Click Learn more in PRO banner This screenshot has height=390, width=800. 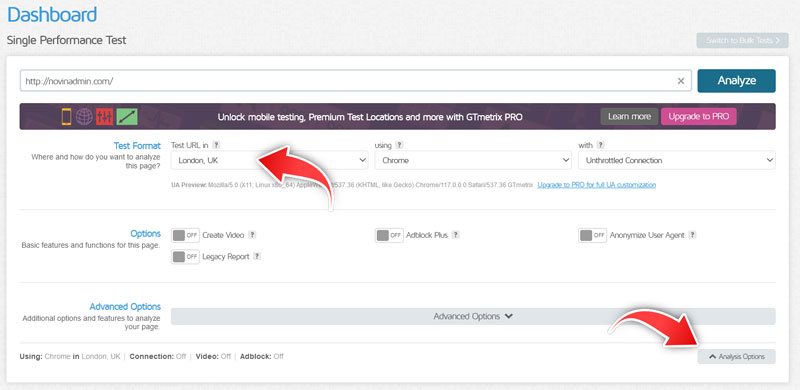click(629, 116)
